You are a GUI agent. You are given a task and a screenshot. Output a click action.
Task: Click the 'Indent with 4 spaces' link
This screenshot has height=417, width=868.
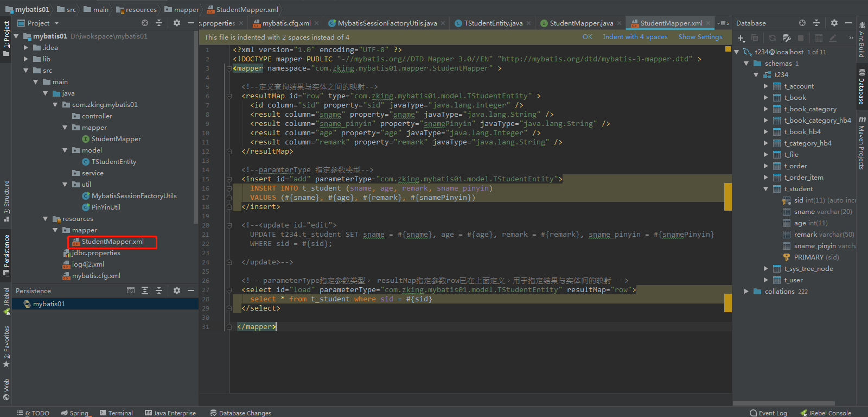(x=635, y=37)
